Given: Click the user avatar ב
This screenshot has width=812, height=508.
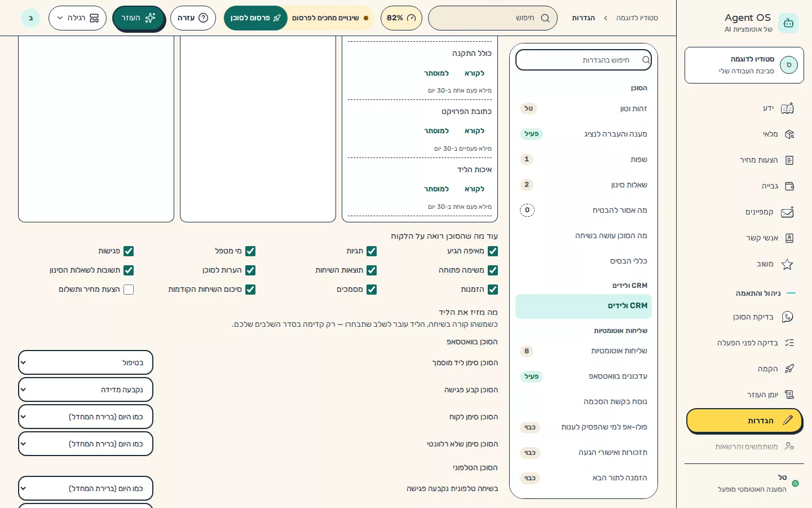Looking at the screenshot, I should 30,18.
